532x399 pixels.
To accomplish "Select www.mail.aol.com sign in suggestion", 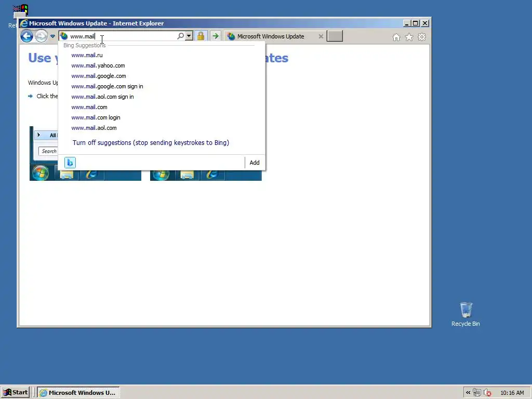I will [102, 97].
